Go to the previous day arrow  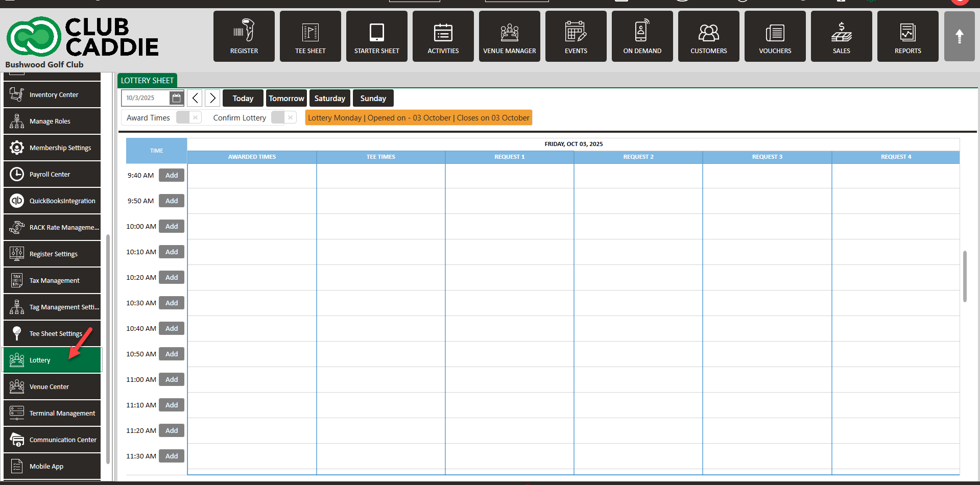click(195, 98)
